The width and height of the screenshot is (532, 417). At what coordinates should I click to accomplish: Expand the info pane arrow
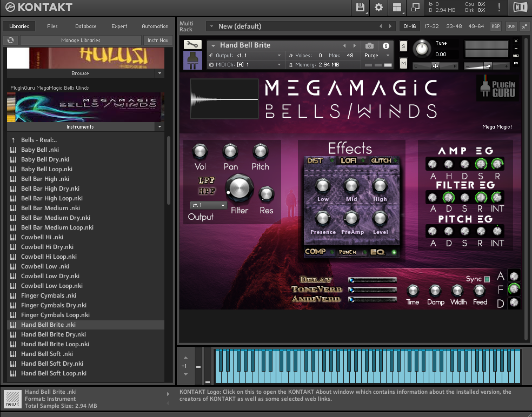click(x=168, y=394)
